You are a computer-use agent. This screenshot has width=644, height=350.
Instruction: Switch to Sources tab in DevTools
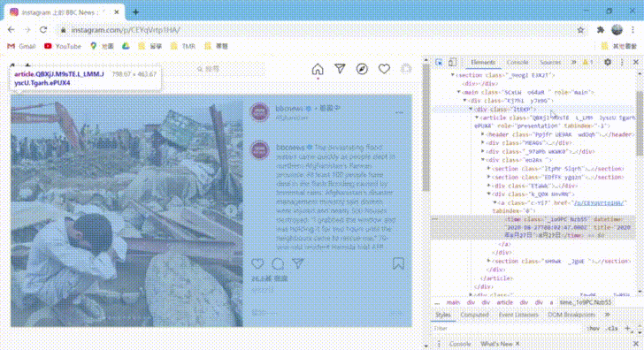point(550,63)
